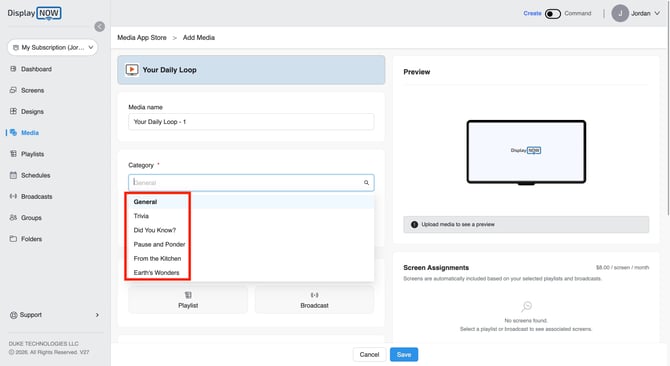This screenshot has width=670, height=366.
Task: Click the $8.00 / screen / month price text
Action: (x=623, y=267)
